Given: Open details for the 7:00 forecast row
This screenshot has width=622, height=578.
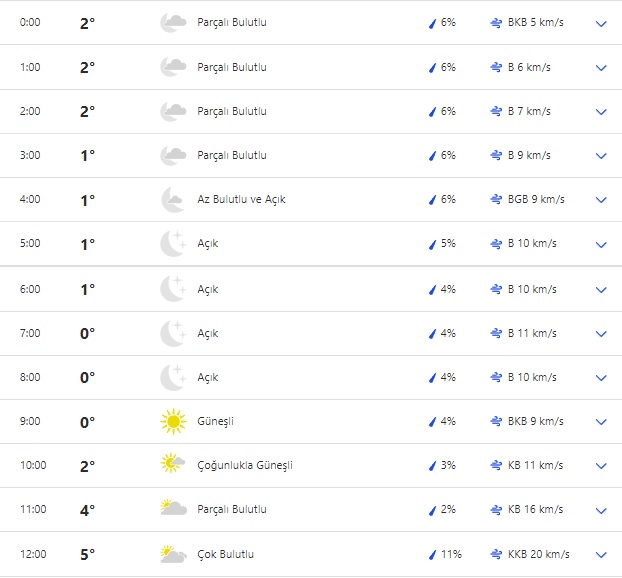Looking at the screenshot, I should (601, 334).
